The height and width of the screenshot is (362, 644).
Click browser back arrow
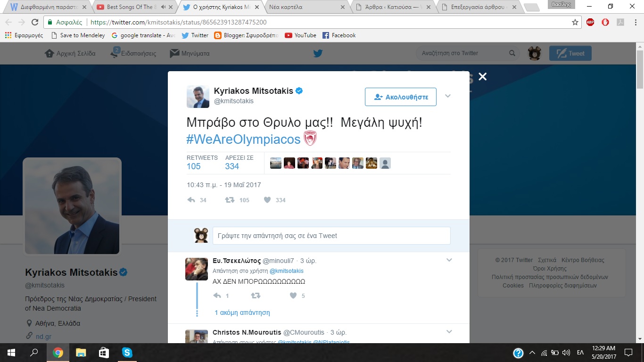point(9,22)
